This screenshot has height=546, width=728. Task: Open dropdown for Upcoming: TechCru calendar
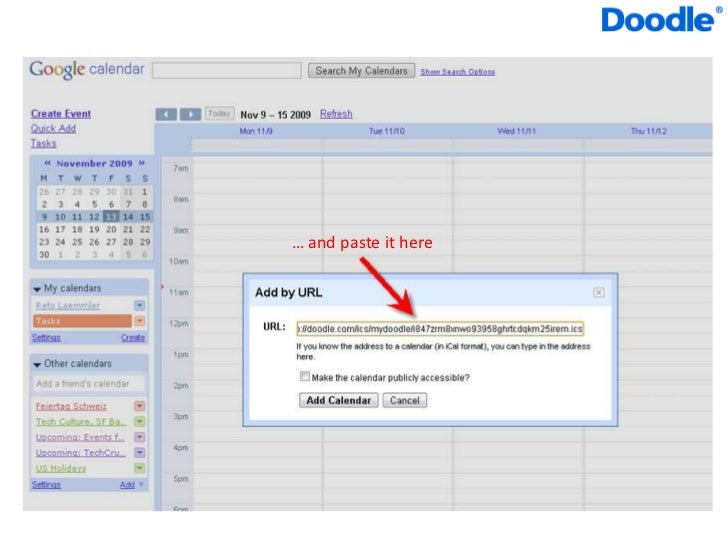click(x=139, y=453)
